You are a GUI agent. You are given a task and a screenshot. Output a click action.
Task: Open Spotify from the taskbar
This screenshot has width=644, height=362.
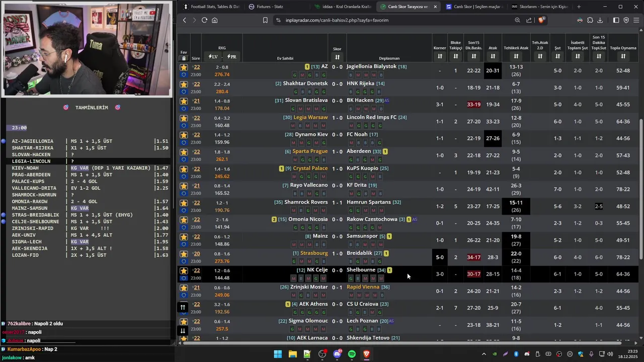[x=352, y=354]
